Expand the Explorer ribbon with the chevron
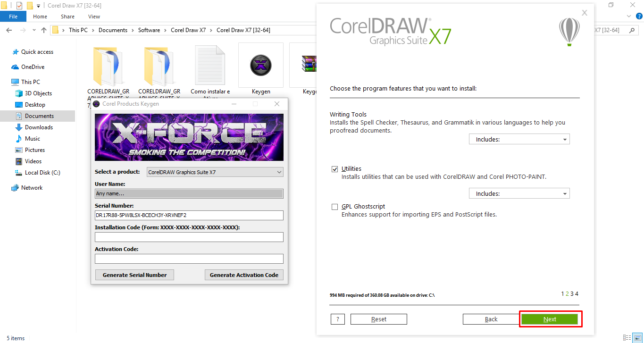Image resolution: width=644 pixels, height=343 pixels. 629,17
